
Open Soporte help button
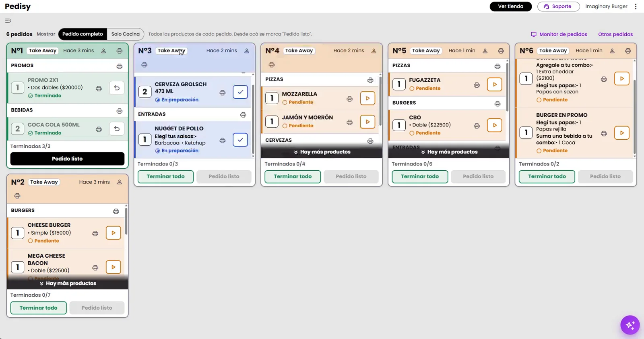558,6
